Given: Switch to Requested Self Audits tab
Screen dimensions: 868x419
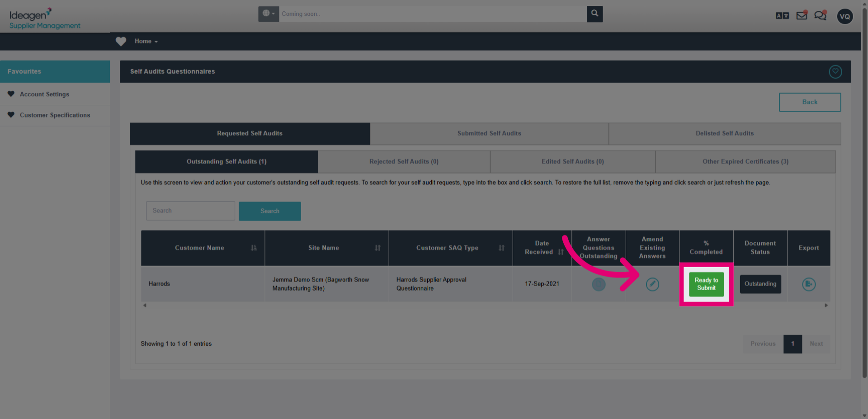Looking at the screenshot, I should (x=250, y=133).
